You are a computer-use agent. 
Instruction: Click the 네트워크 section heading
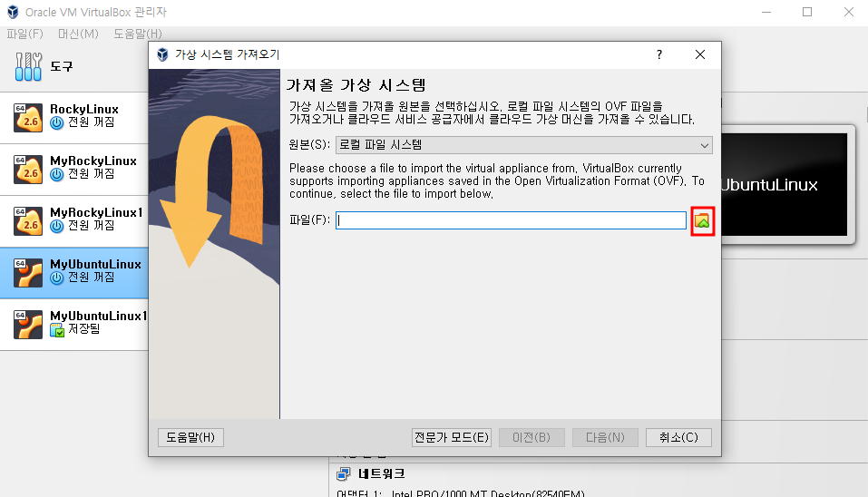click(x=382, y=473)
